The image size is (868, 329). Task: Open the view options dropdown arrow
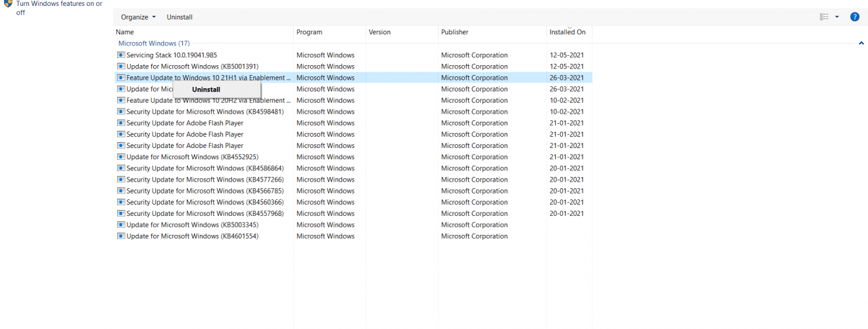837,17
